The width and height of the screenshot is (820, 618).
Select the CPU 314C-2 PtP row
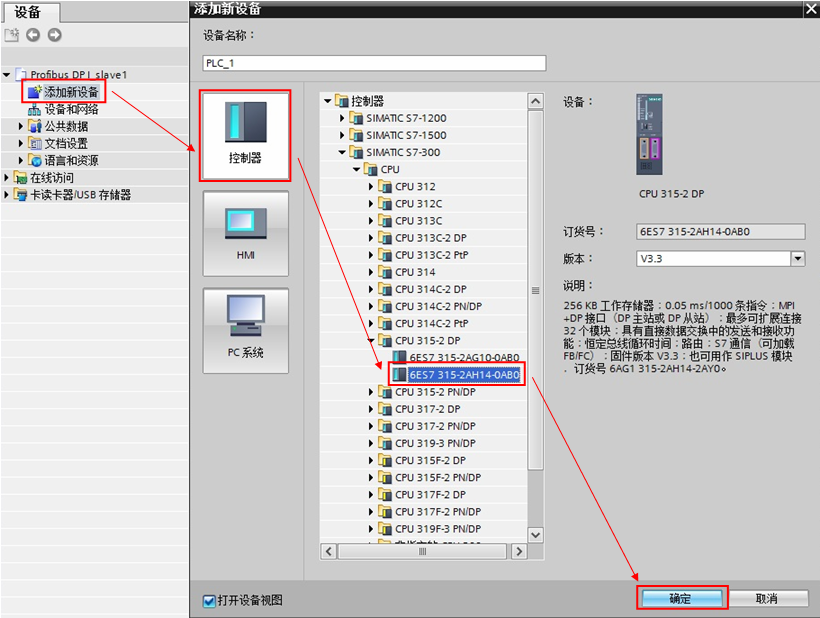click(423, 324)
